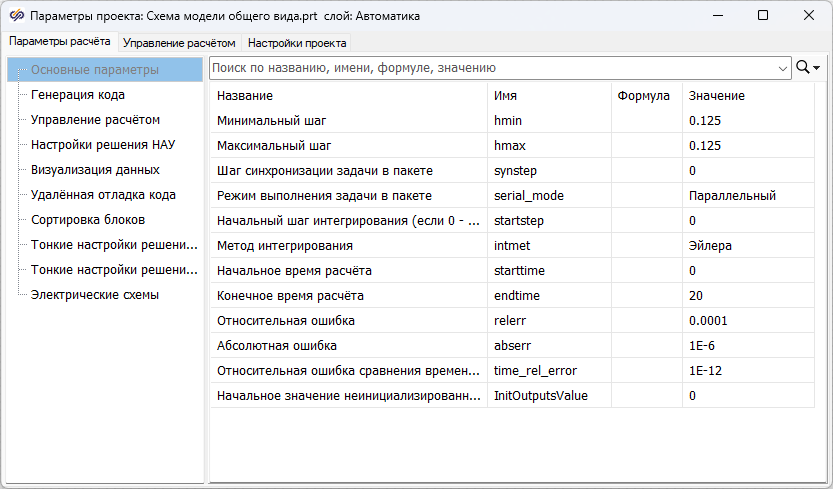Select the Параметры расчёта tab
Image resolution: width=833 pixels, height=489 pixels.
[x=60, y=42]
